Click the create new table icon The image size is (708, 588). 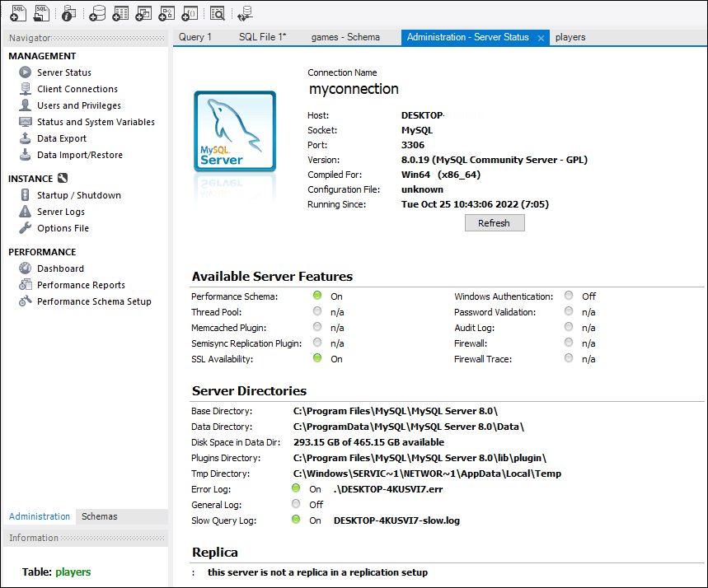[120, 12]
